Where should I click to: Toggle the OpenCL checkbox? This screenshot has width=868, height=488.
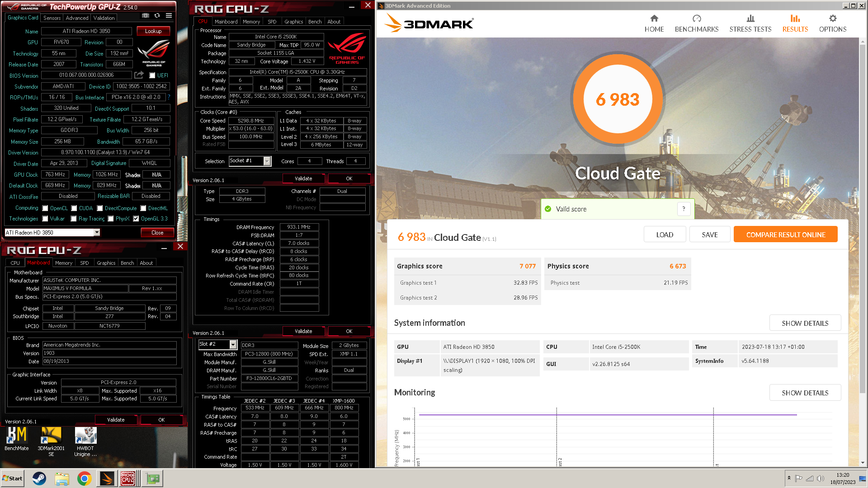pos(45,208)
